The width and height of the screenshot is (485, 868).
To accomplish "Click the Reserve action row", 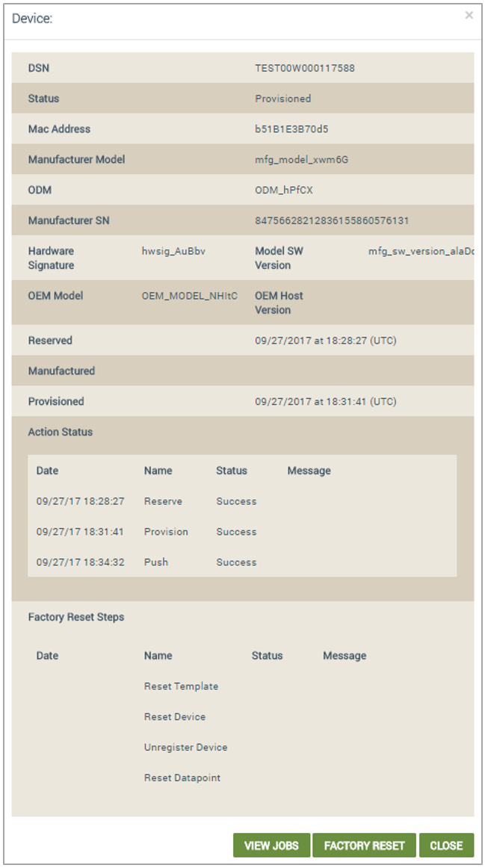I will [x=242, y=501].
